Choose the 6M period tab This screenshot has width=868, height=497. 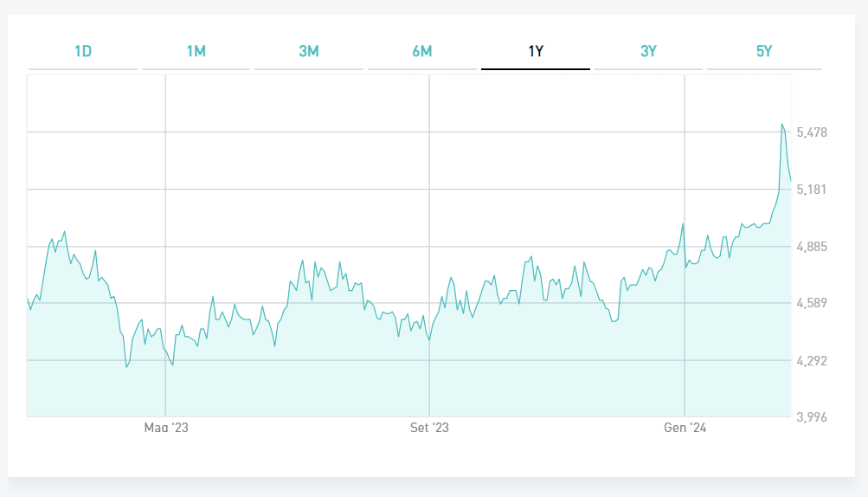point(422,52)
